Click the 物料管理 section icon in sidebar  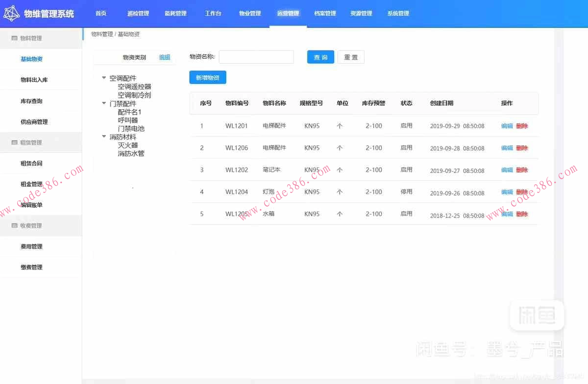coord(14,37)
